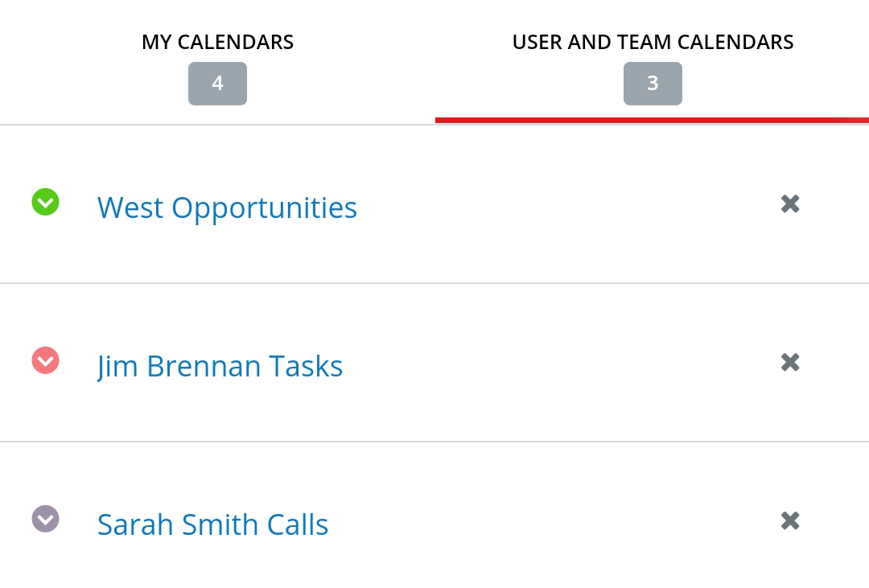Image resolution: width=869 pixels, height=588 pixels.
Task: Remove the Jim Brennan Tasks calendar
Action: tap(789, 362)
